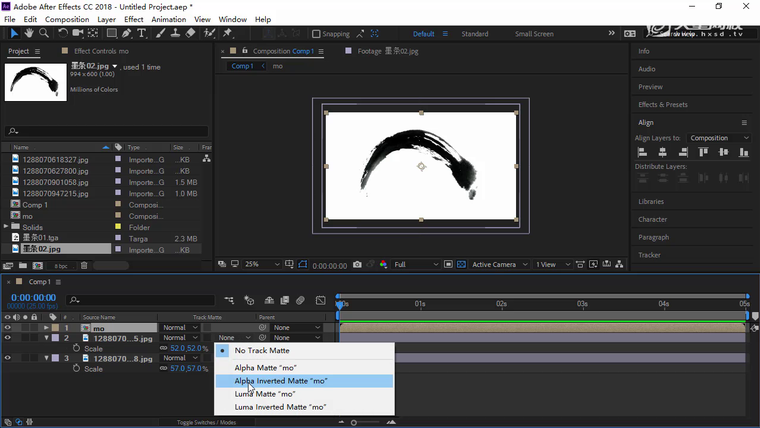
Task: Select the Zoom magnifier tool
Action: pyautogui.click(x=43, y=33)
